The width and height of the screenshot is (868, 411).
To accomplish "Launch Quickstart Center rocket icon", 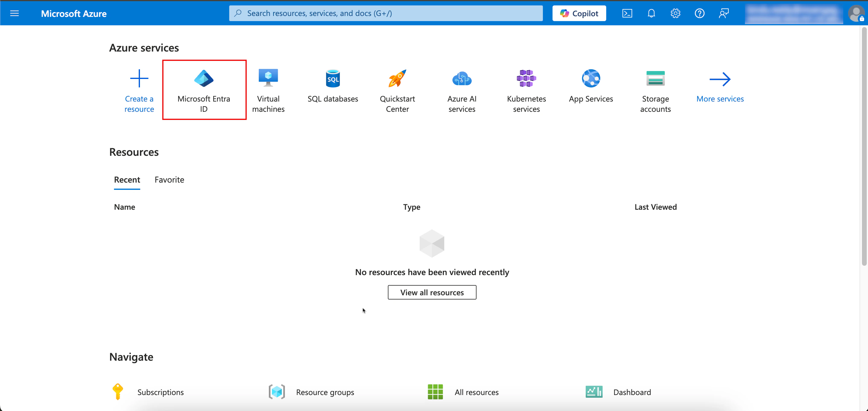I will tap(397, 79).
